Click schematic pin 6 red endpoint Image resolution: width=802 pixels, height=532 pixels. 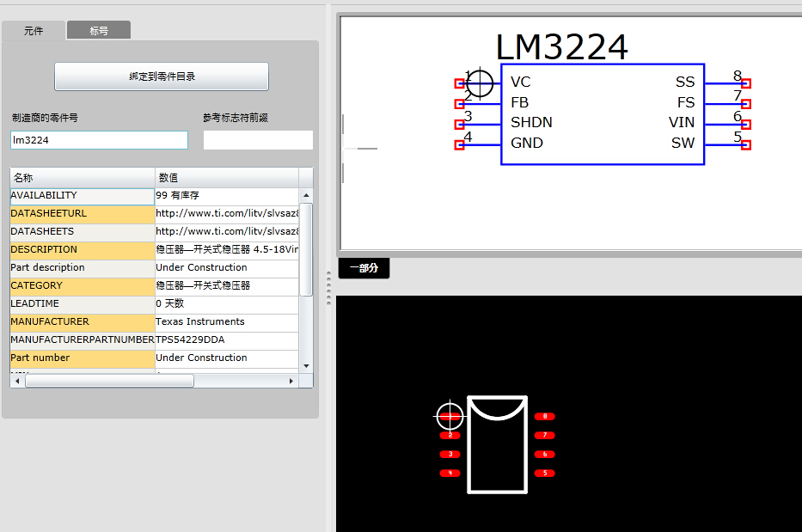[746, 125]
